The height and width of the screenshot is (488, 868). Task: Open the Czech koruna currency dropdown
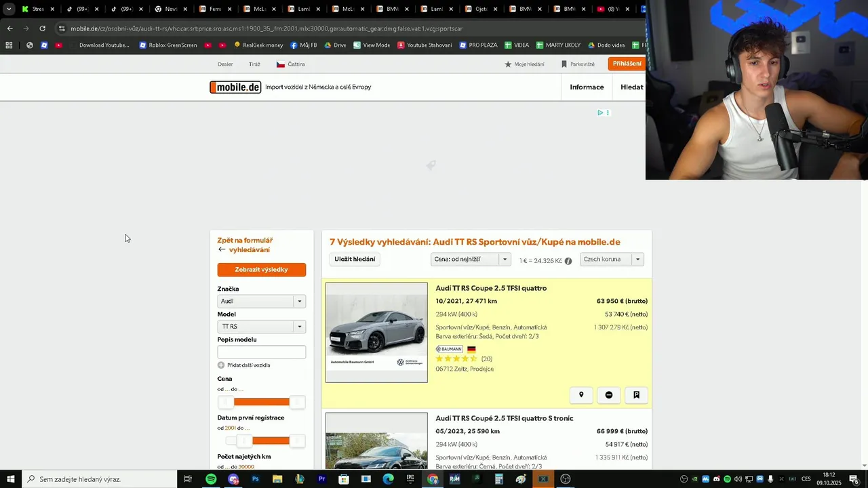612,260
